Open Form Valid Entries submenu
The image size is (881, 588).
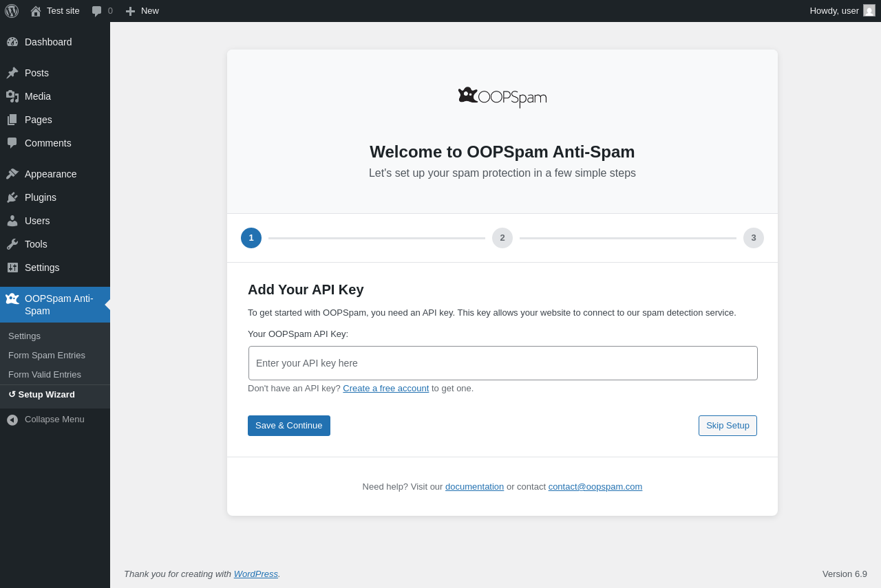(x=45, y=375)
